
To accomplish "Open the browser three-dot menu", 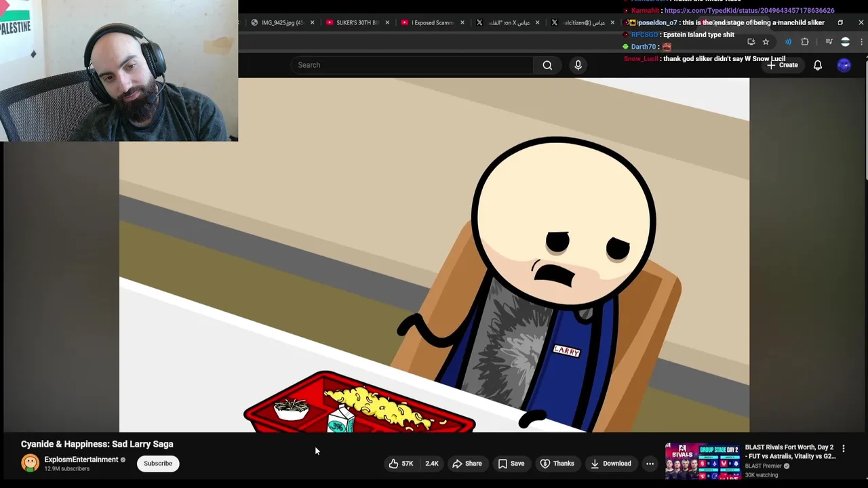I will 862,42.
